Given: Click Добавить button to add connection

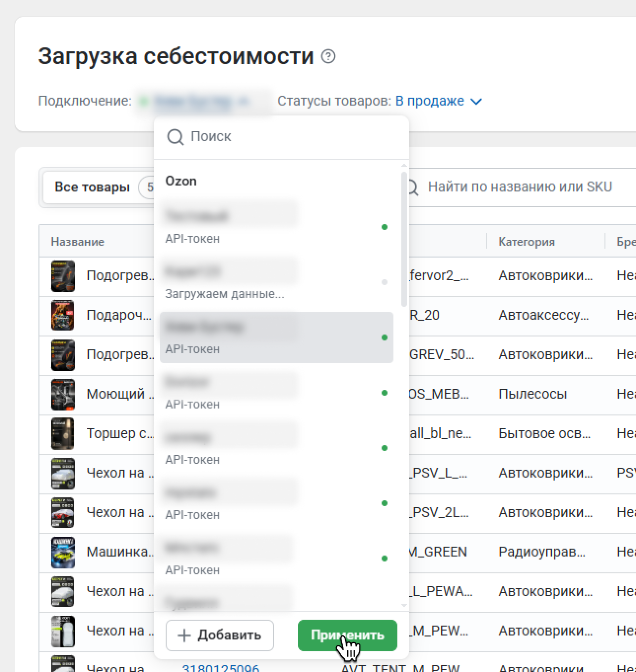Looking at the screenshot, I should click(220, 635).
